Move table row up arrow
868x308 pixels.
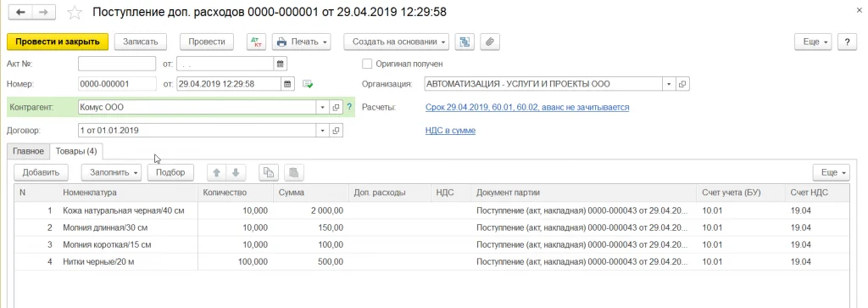[x=216, y=172]
